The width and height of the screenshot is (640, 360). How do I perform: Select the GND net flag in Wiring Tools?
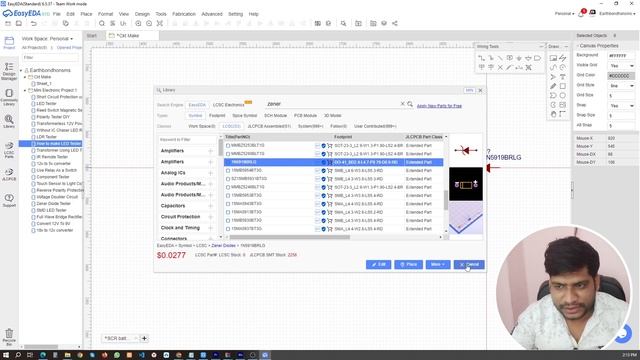[x=519, y=58]
